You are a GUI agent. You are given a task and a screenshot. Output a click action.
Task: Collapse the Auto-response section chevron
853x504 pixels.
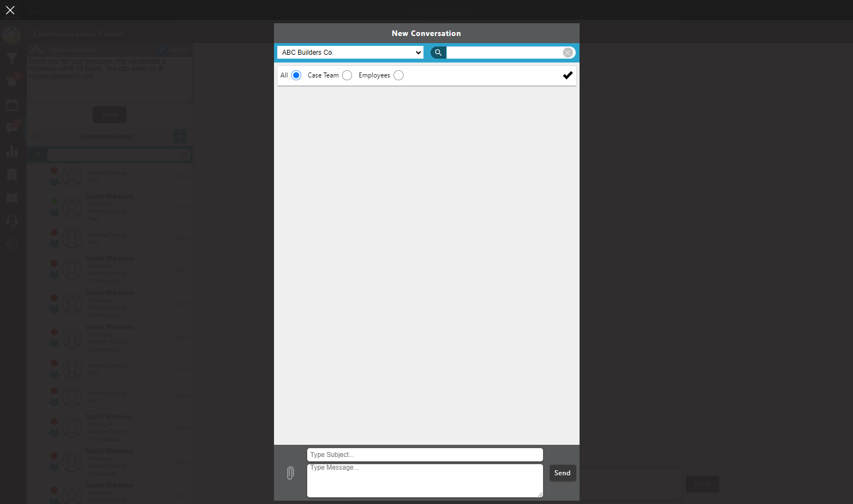[37, 50]
